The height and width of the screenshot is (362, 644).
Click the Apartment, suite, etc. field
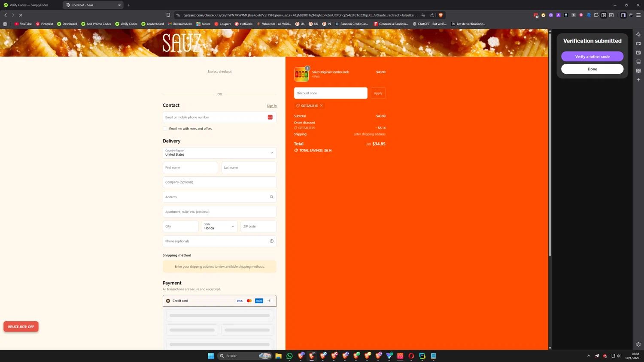pyautogui.click(x=219, y=212)
